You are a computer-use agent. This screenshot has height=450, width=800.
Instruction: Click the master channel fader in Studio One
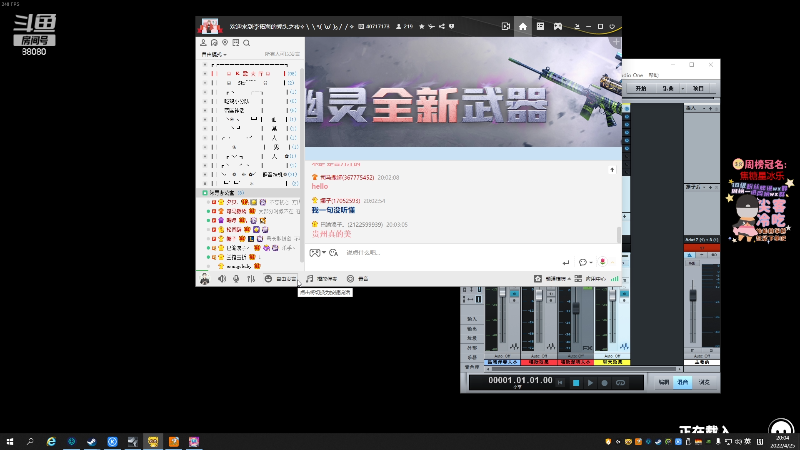[693, 295]
